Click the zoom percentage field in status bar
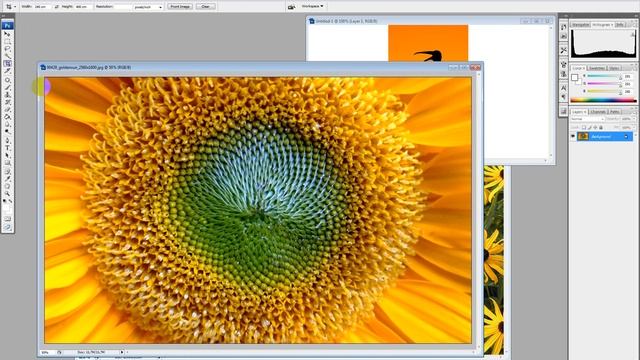The height and width of the screenshot is (360, 640). pyautogui.click(x=47, y=352)
